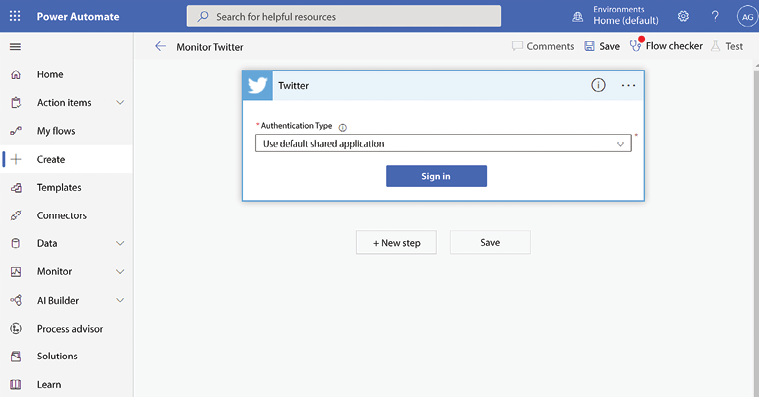Click the AI Builder icon

16,300
